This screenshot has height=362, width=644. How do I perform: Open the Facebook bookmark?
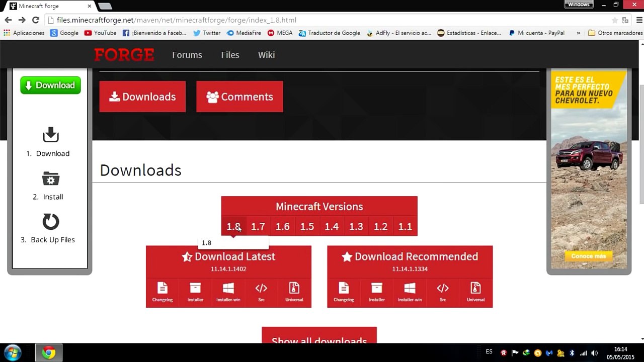tap(154, 33)
